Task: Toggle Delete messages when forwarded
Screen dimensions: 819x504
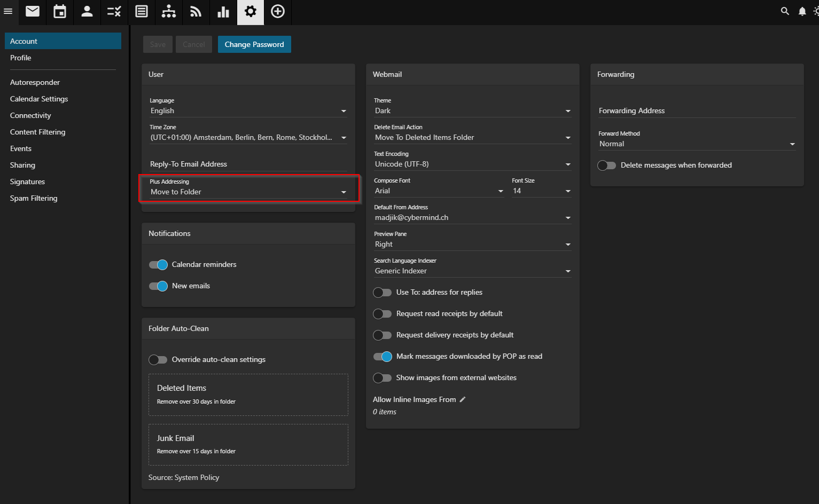Action: (x=607, y=166)
